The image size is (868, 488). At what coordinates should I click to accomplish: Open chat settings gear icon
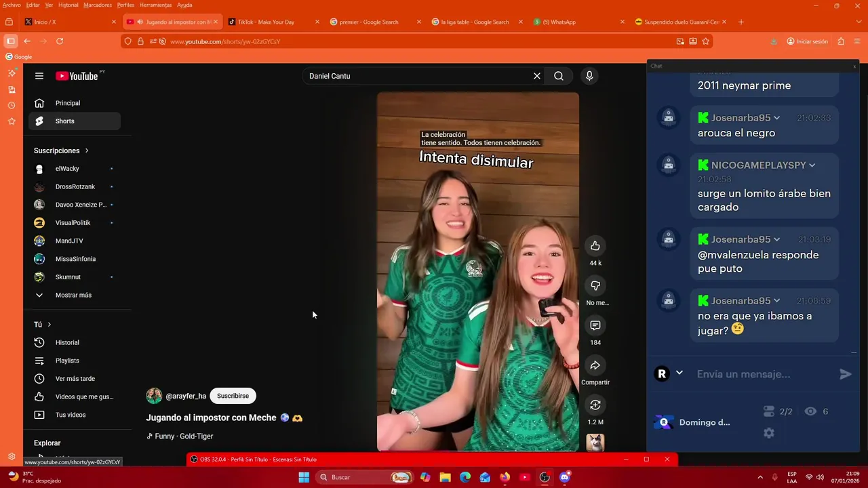tap(769, 432)
